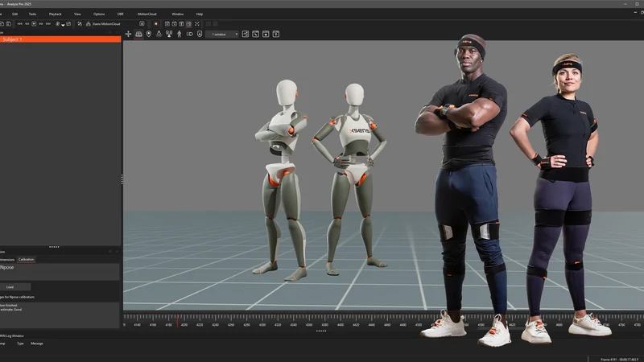Select Subject 1 in the list

click(x=60, y=39)
